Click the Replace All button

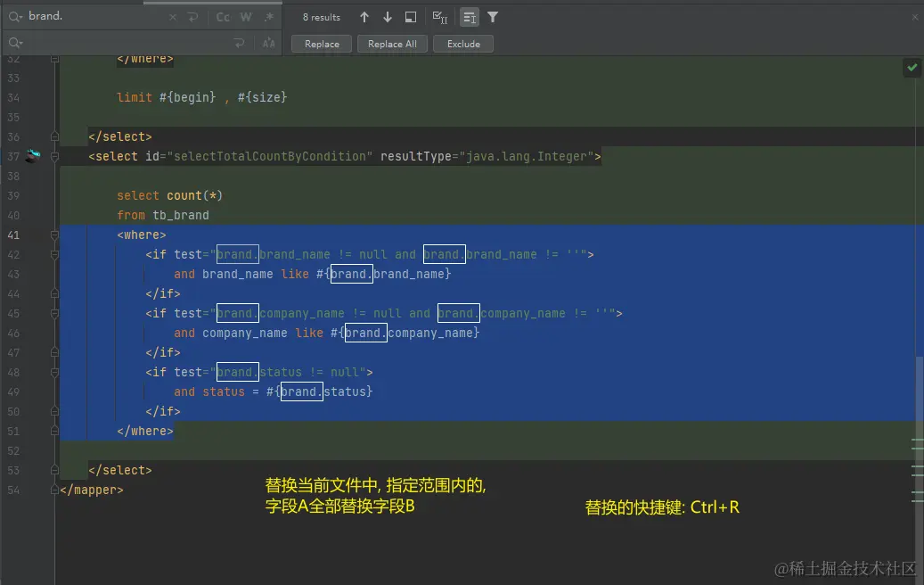[392, 44]
